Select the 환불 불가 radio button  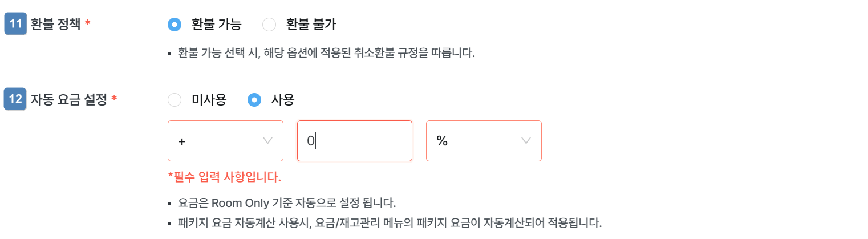(269, 25)
